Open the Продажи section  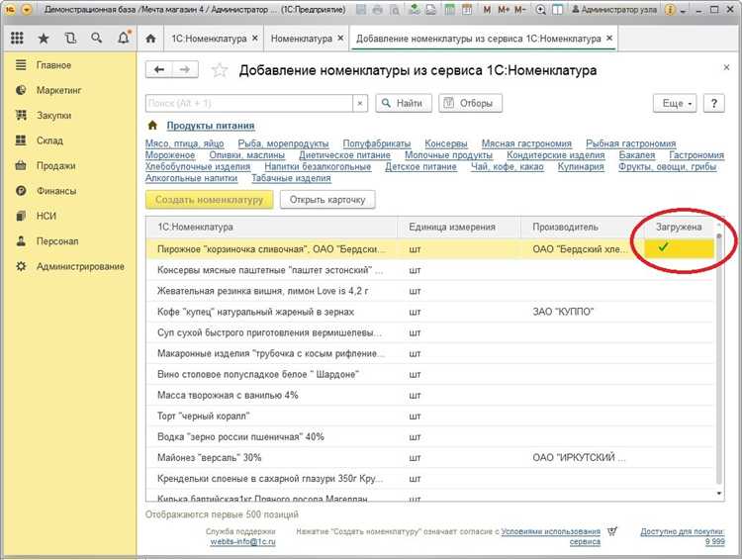tap(55, 165)
